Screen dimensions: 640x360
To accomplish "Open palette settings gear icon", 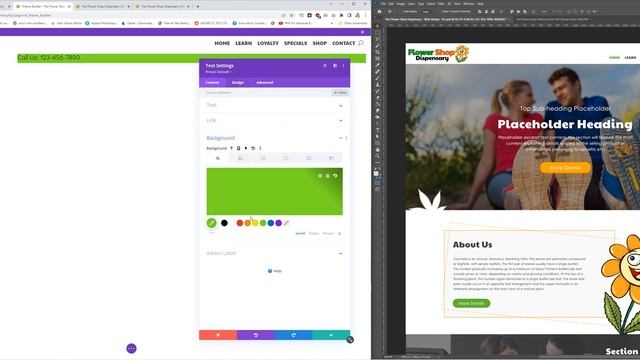I will pos(340,233).
